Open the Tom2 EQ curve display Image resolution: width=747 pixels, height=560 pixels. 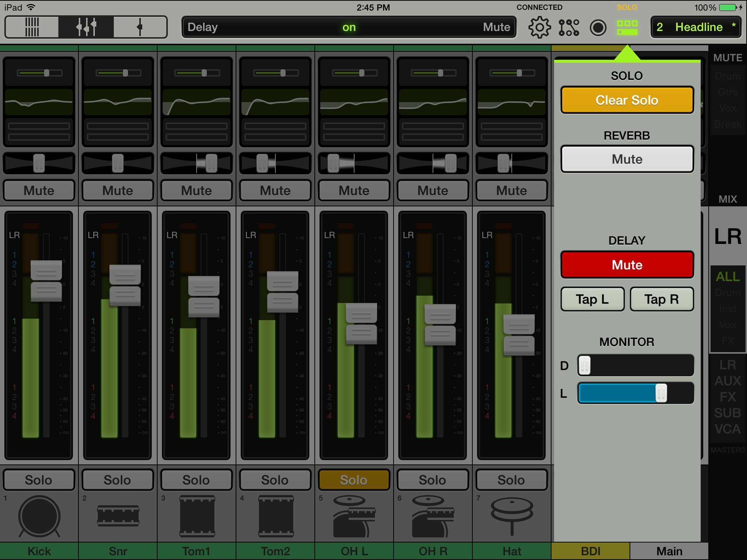point(275,102)
